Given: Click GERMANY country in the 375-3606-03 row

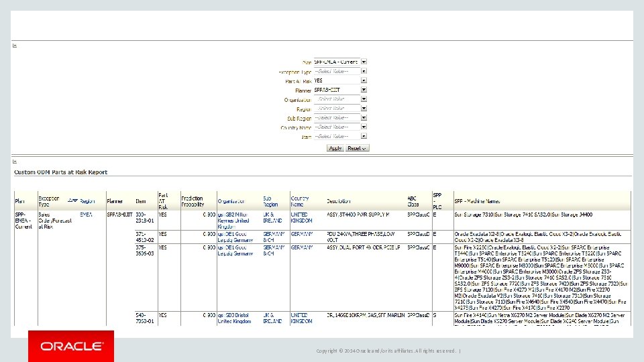Looking at the screenshot, I should [302, 247].
